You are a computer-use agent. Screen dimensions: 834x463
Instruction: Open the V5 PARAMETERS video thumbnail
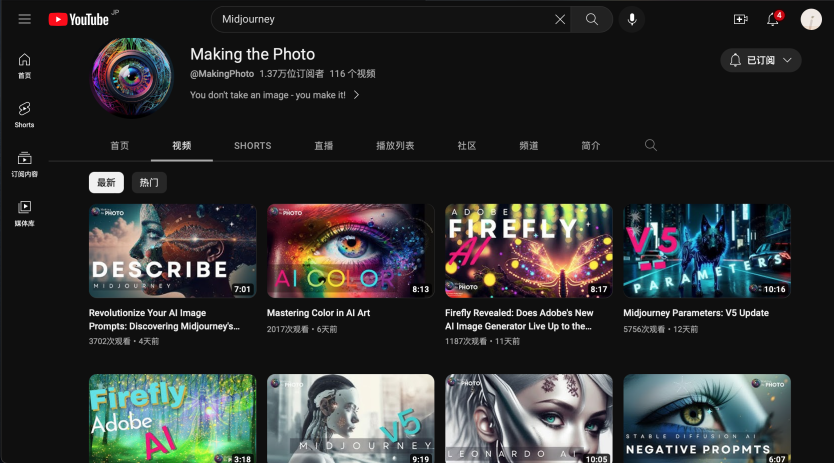tap(707, 251)
